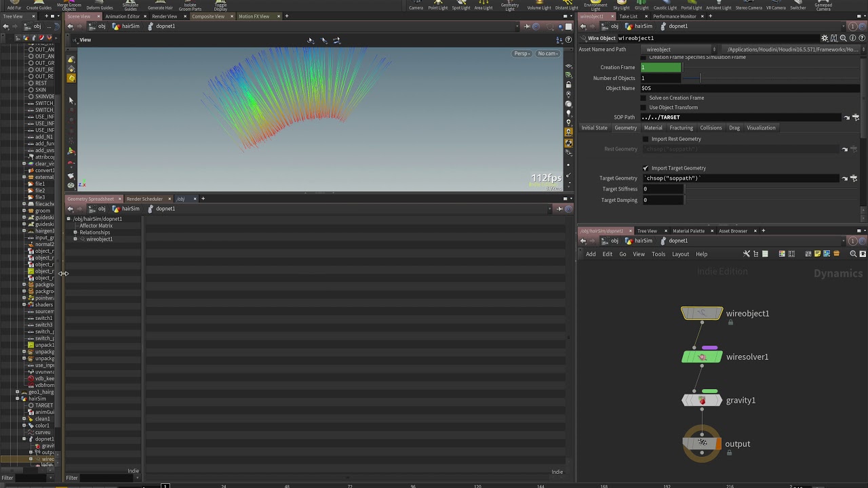This screenshot has height=488, width=868.
Task: Open the Material Palette tab
Action: (x=688, y=231)
